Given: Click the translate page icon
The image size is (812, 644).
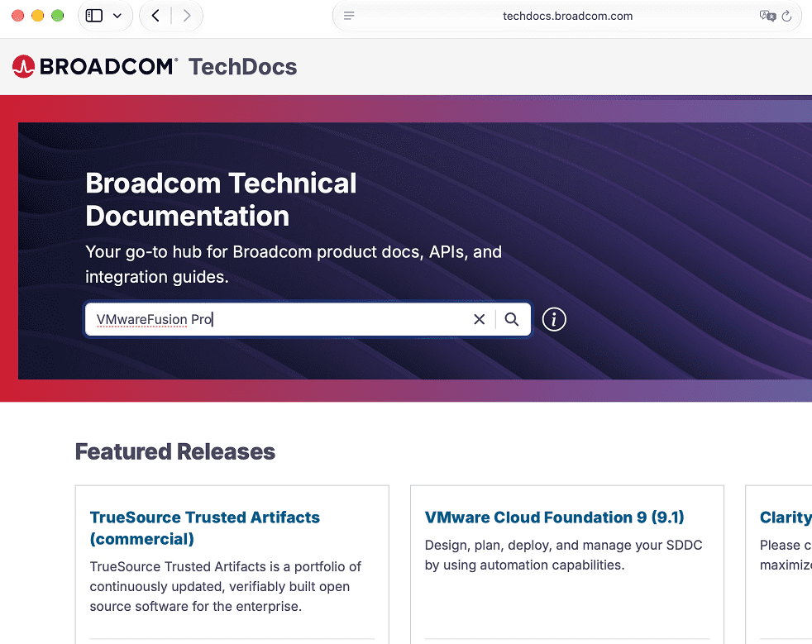Looking at the screenshot, I should point(767,16).
